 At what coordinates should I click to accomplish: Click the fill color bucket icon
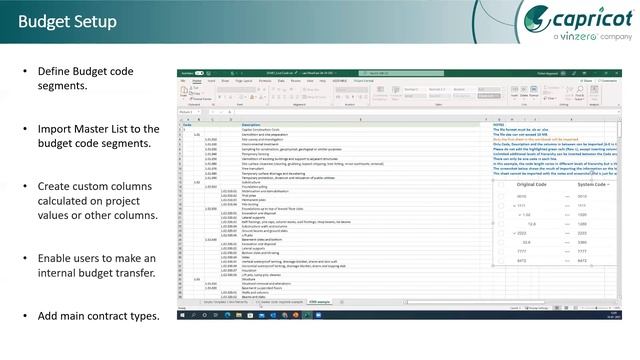[252, 97]
